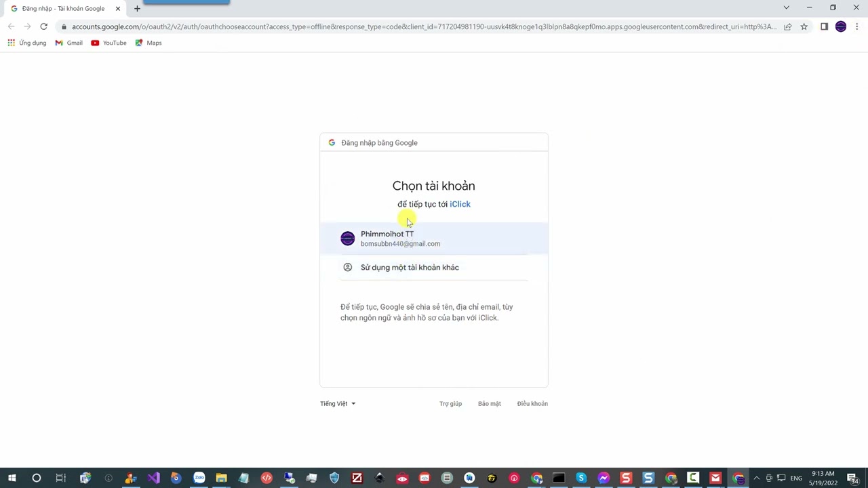Open the Bảo mật privacy link
The image size is (868, 488).
coord(490,404)
